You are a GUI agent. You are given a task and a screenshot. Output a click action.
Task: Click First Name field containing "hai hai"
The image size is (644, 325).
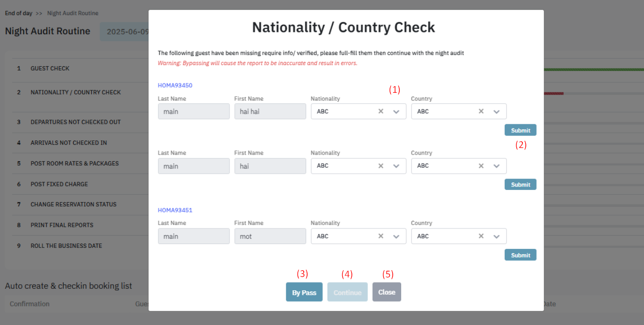coord(270,111)
